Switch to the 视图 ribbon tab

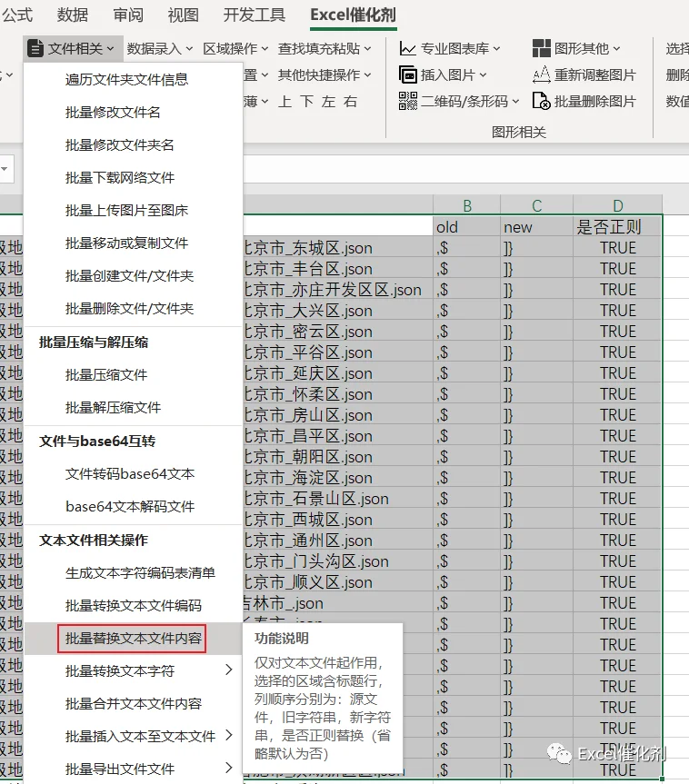click(x=183, y=15)
